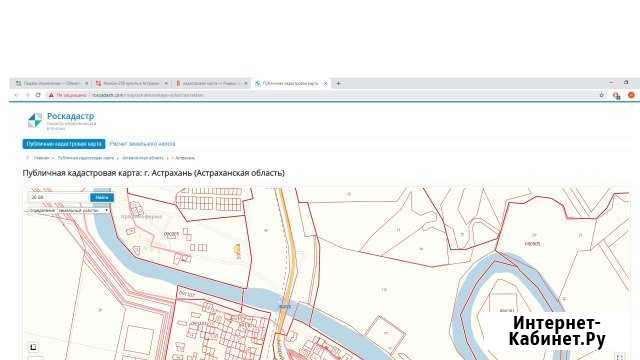This screenshot has height=360, width=640.
Task: Click the not-secure warning icon in address bar
Action: [51, 95]
